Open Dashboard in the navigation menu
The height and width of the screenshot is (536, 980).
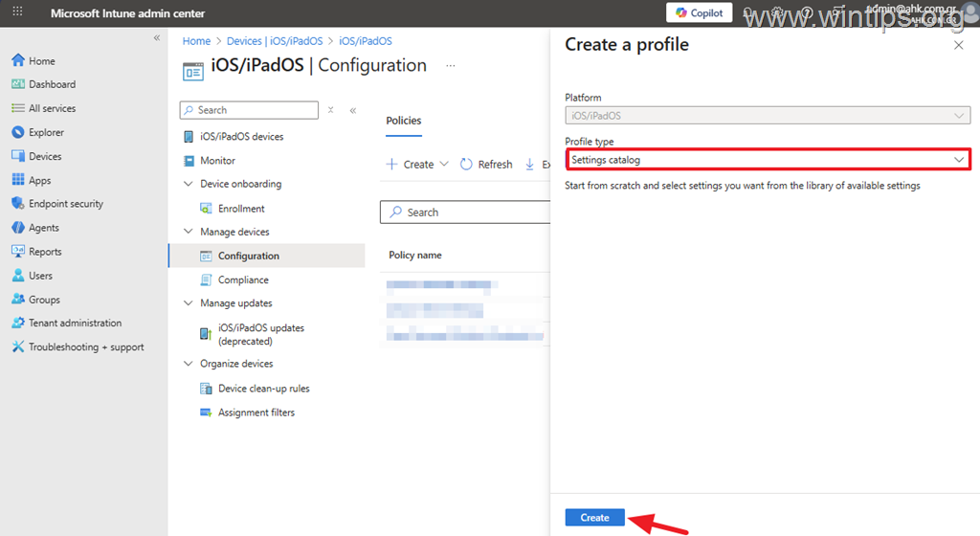(x=52, y=84)
